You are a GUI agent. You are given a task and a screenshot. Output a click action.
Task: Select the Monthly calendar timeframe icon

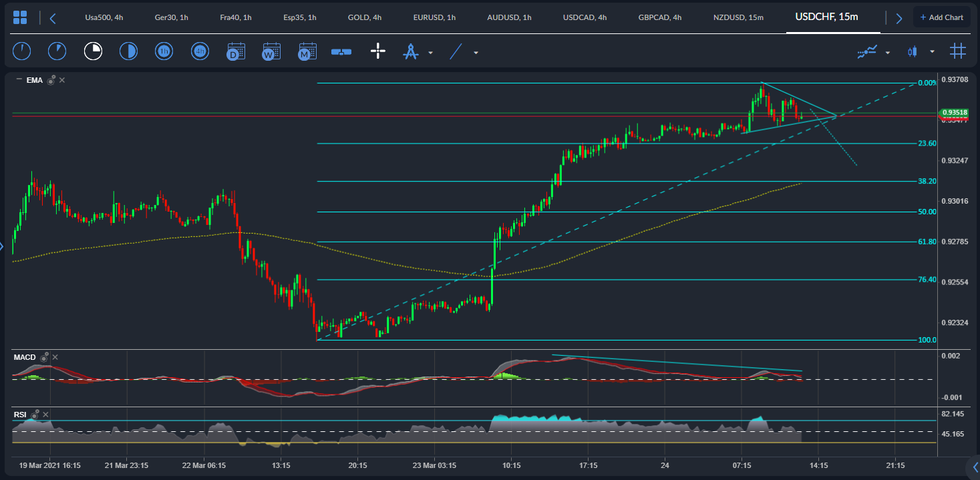[307, 51]
